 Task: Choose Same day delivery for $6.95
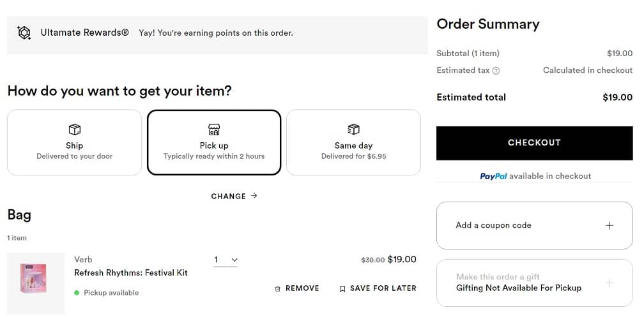(353, 142)
